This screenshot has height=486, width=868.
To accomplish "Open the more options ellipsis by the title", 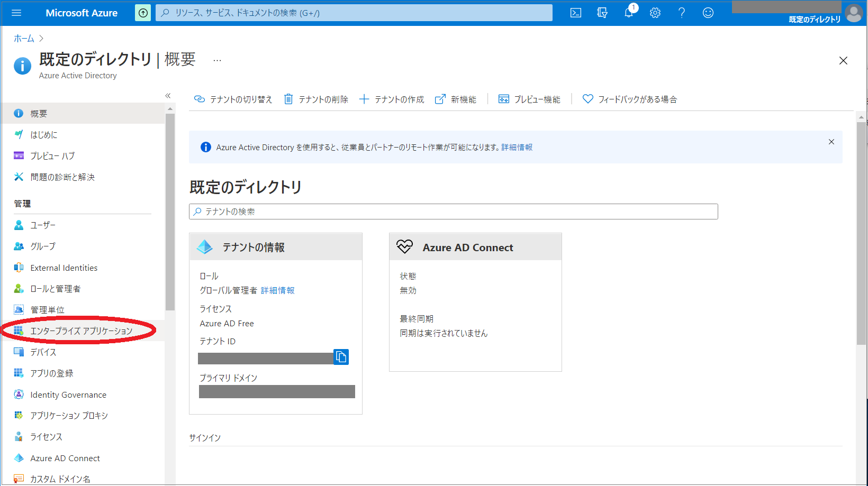I will click(217, 60).
